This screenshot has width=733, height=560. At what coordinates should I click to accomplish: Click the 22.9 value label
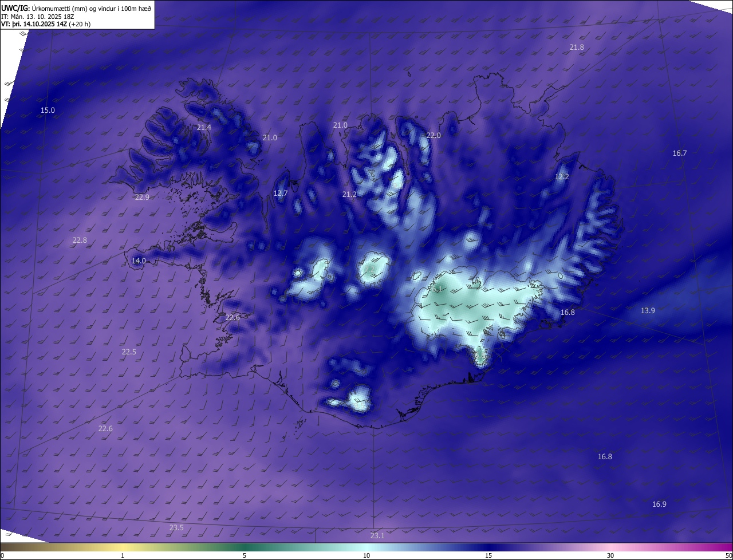click(x=142, y=198)
